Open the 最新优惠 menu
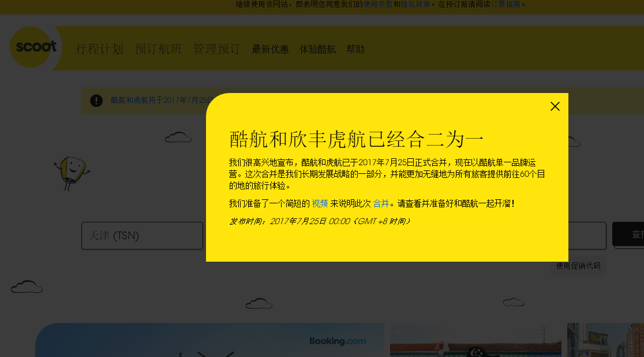Viewport: 644px width, 357px height. (x=270, y=49)
